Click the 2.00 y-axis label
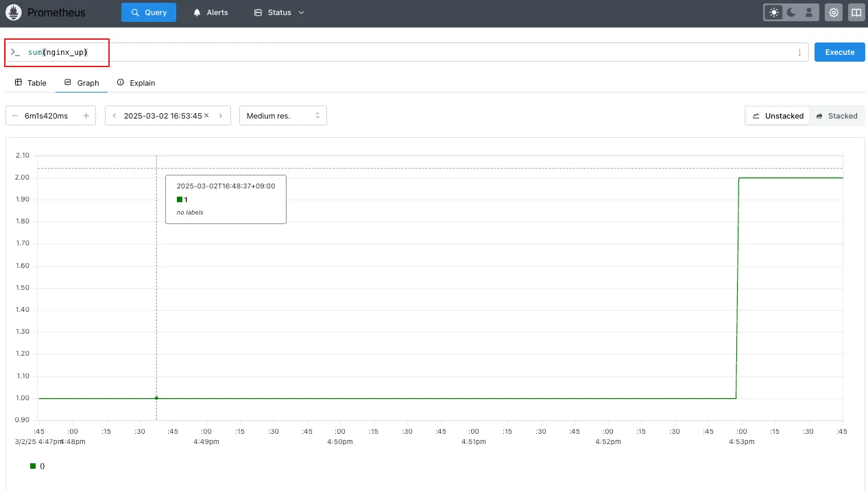The width and height of the screenshot is (868, 490). point(23,177)
